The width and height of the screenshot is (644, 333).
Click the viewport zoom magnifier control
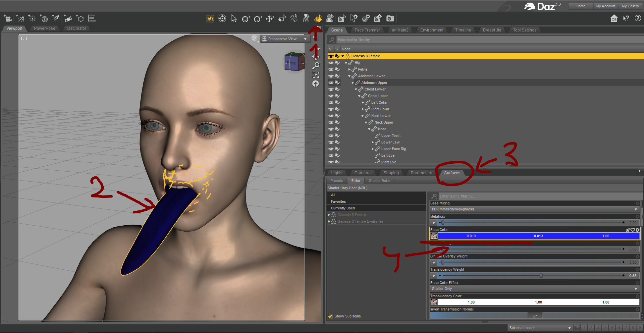pyautogui.click(x=316, y=66)
